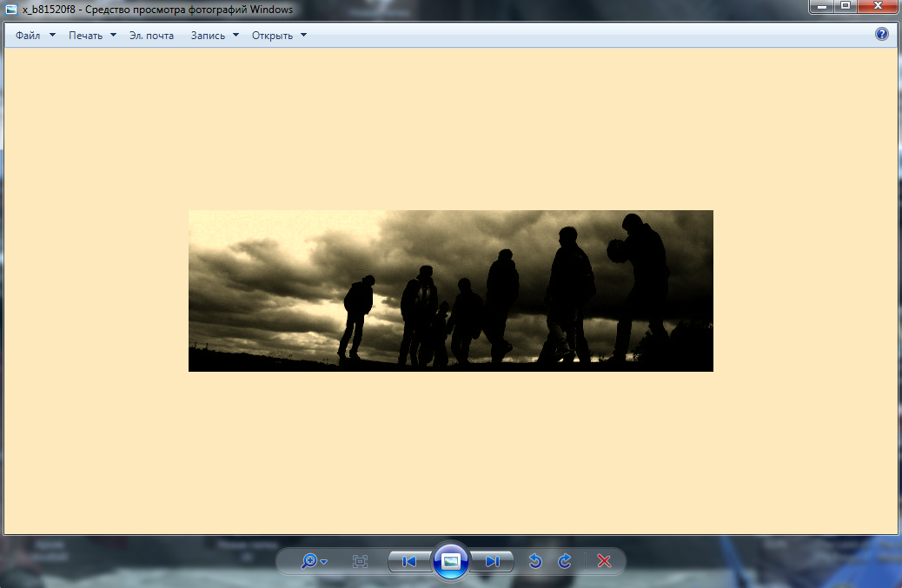902x588 pixels.
Task: Click the app icon in title bar
Action: [x=10, y=10]
